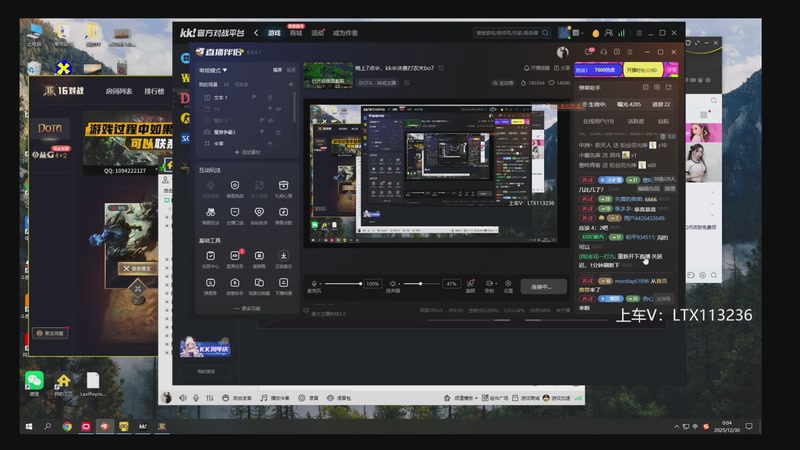800x450 pixels.
Task: Click the 连接中... button
Action: pyautogui.click(x=543, y=286)
